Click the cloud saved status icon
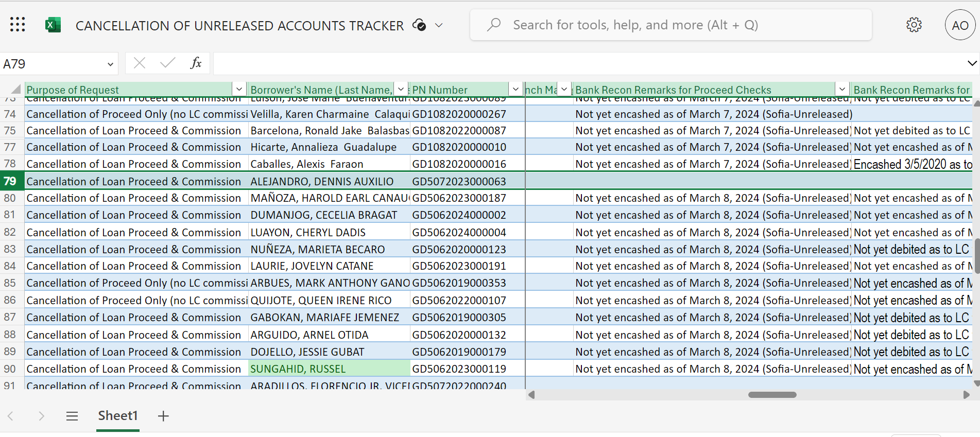The width and height of the screenshot is (980, 437). pyautogui.click(x=419, y=25)
